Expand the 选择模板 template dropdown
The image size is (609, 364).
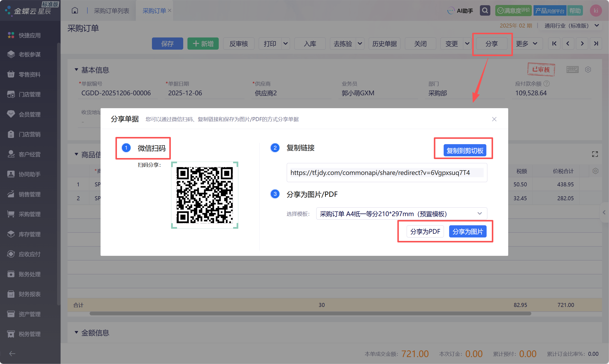coord(402,214)
